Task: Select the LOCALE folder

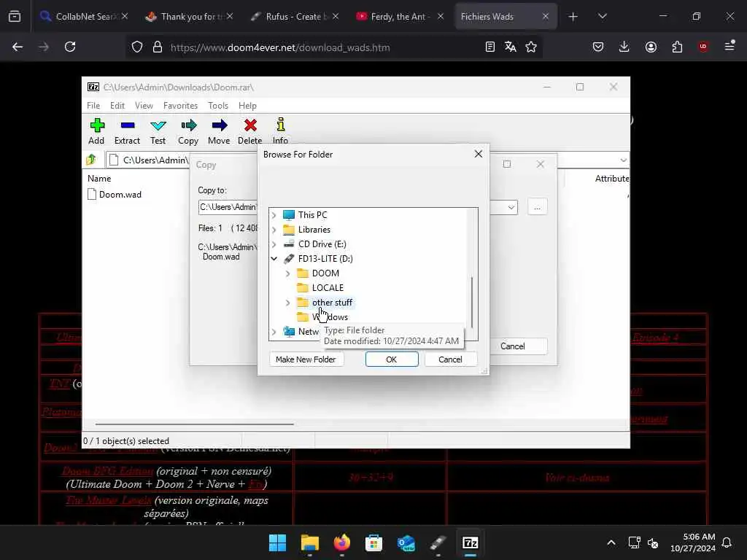Action: point(328,287)
